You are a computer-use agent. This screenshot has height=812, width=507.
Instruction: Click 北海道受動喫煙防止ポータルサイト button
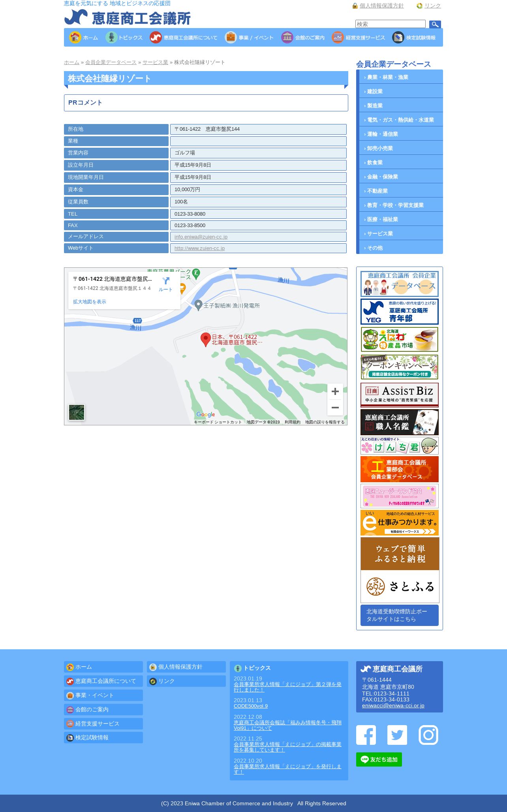click(x=400, y=615)
